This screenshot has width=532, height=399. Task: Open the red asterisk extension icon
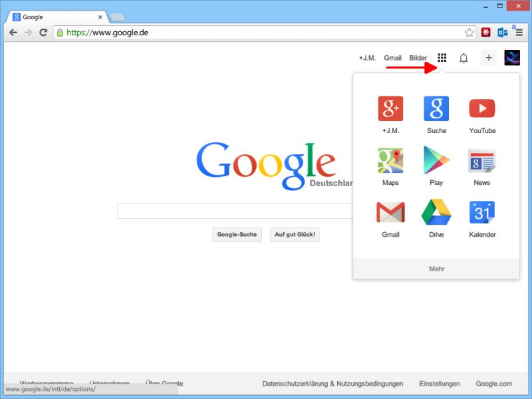[486, 33]
